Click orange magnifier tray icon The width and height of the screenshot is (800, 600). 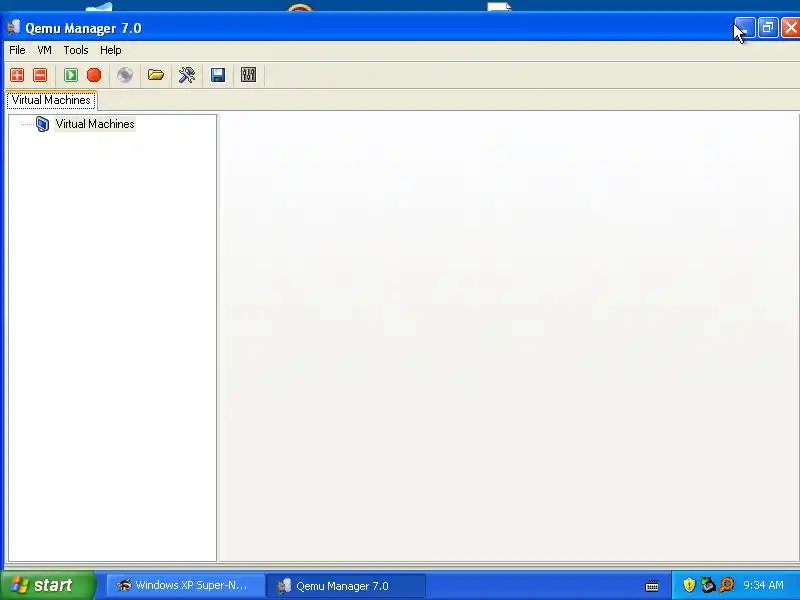click(727, 585)
